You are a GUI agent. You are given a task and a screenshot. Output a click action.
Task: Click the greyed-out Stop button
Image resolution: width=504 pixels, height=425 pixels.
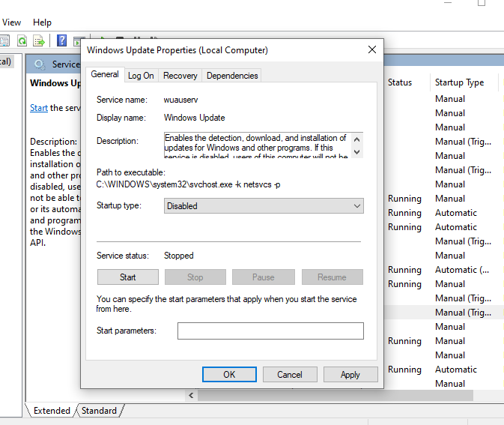point(195,277)
